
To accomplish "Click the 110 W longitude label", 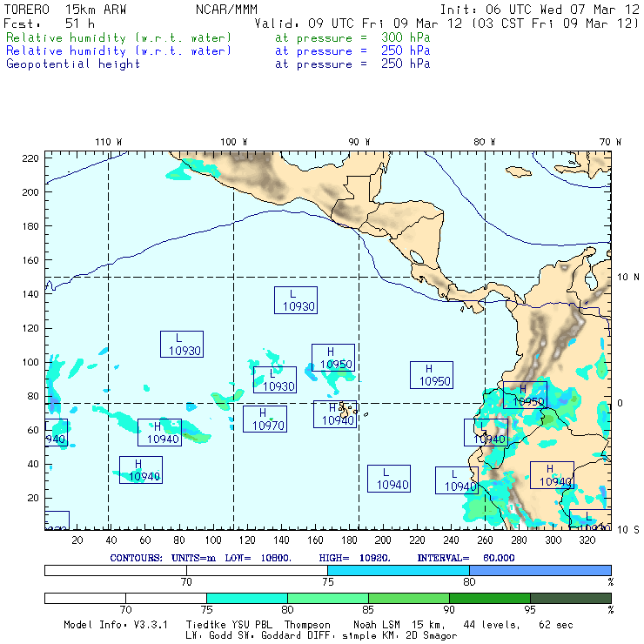I will point(109,142).
